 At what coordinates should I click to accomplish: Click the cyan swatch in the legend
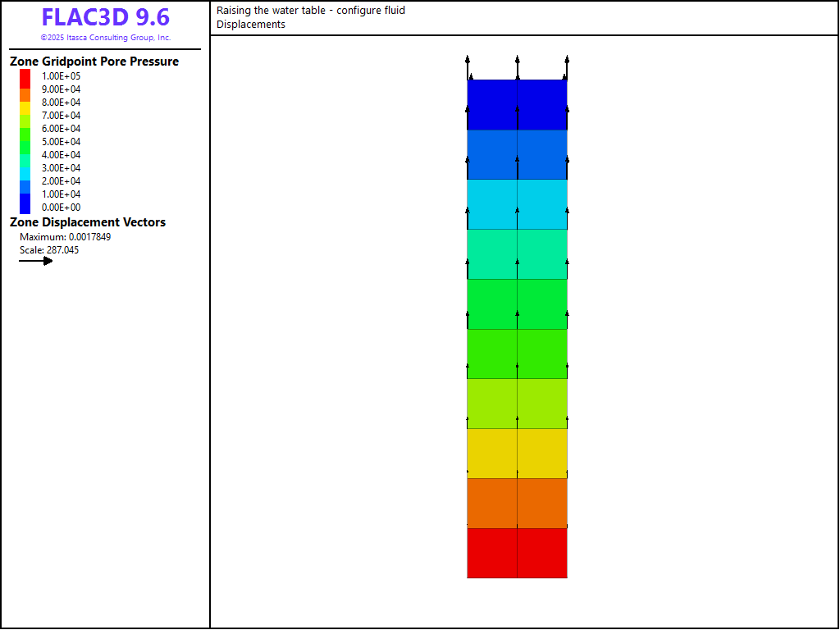25,167
